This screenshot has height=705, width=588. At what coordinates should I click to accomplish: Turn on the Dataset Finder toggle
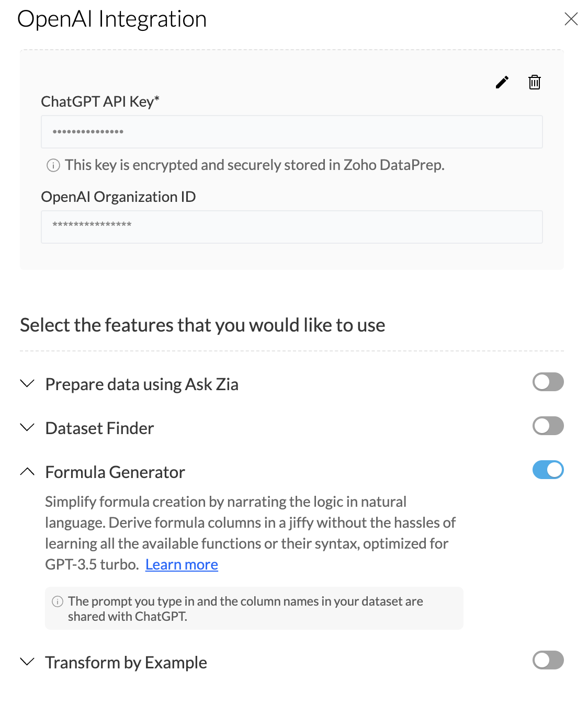click(x=548, y=426)
